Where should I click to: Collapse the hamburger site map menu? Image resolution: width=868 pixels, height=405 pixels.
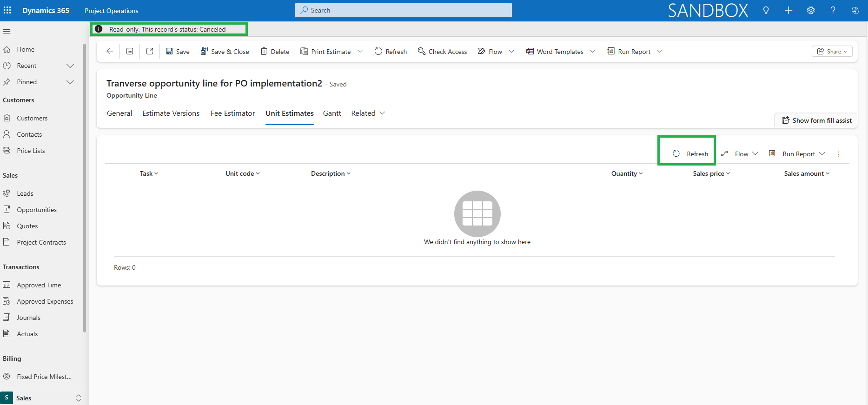tap(7, 32)
